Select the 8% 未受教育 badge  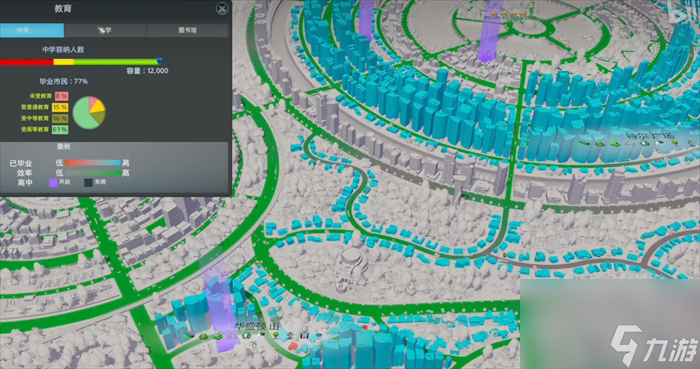(x=60, y=96)
